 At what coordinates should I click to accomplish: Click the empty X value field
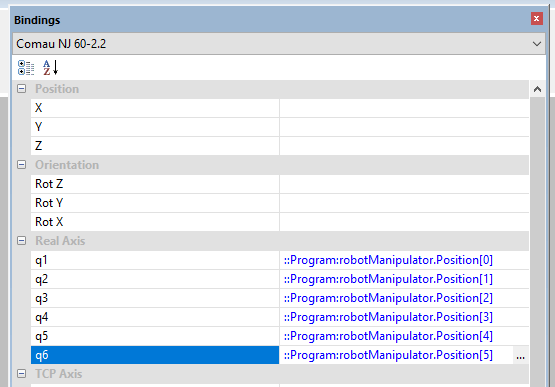(x=404, y=108)
